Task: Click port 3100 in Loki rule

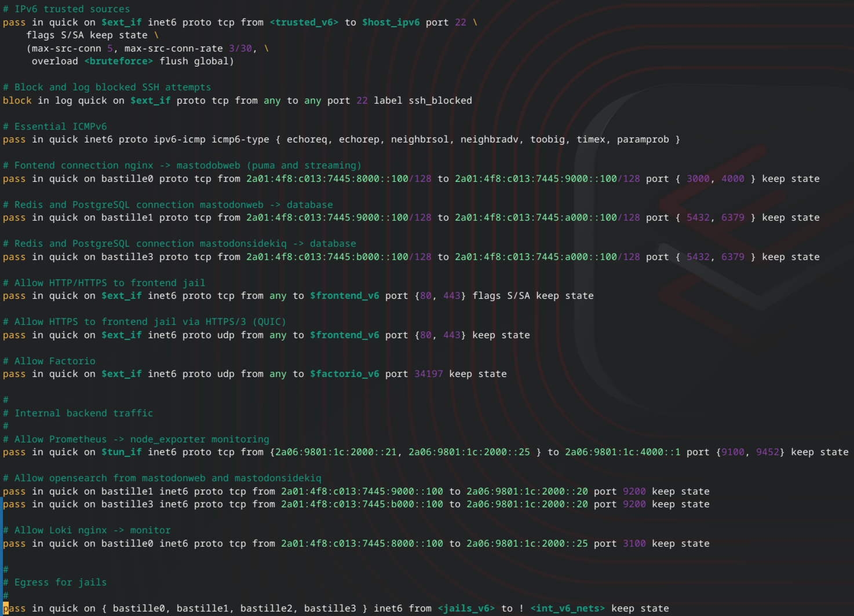Action: coord(634,544)
